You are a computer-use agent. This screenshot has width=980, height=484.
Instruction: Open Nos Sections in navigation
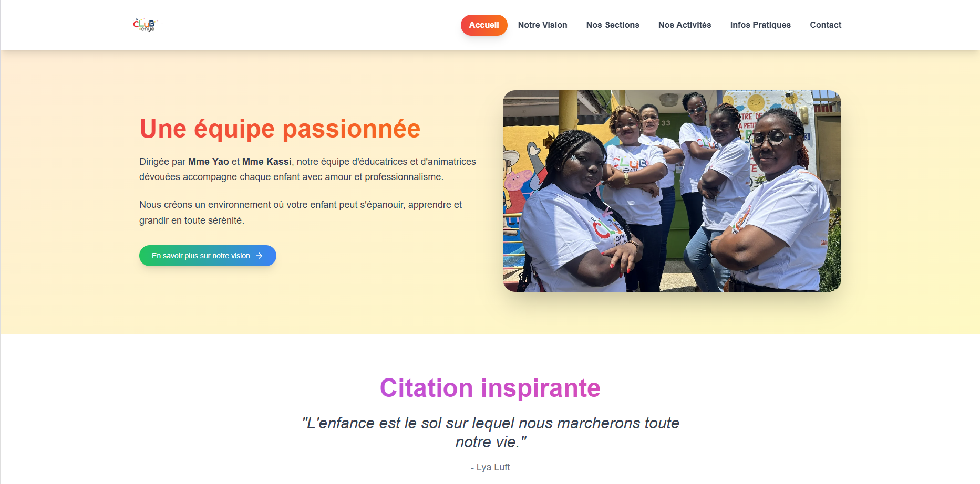click(613, 25)
